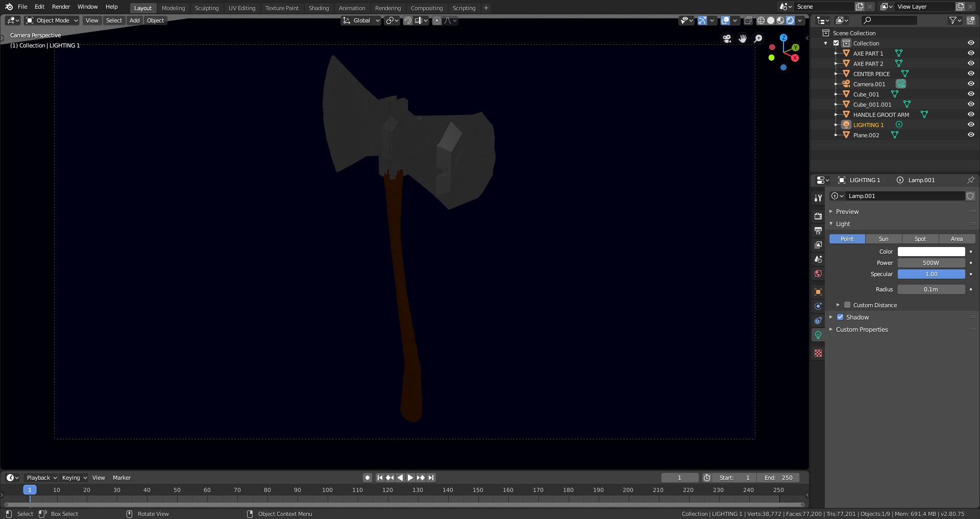The width and height of the screenshot is (980, 519).
Task: Enable the Custom Distance checkbox
Action: [x=847, y=305]
